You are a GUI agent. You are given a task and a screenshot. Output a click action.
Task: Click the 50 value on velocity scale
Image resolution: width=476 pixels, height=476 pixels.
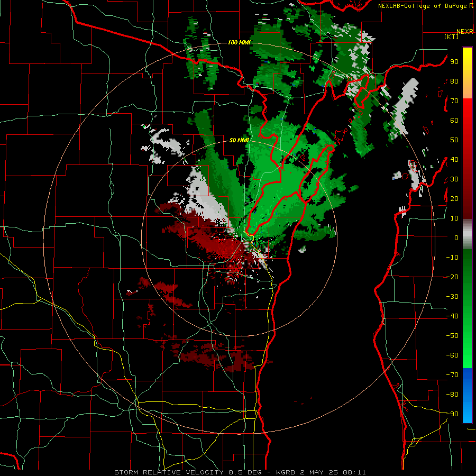pos(454,140)
